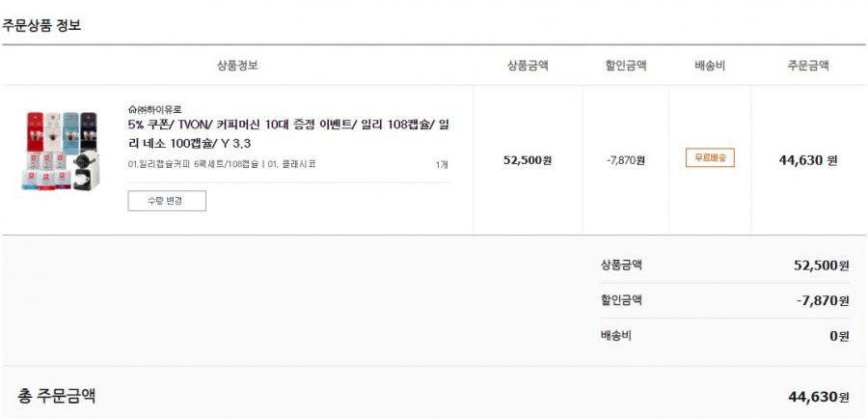The height and width of the screenshot is (419, 868).
Task: Click the 상품정보 column header
Action: pyautogui.click(x=237, y=66)
